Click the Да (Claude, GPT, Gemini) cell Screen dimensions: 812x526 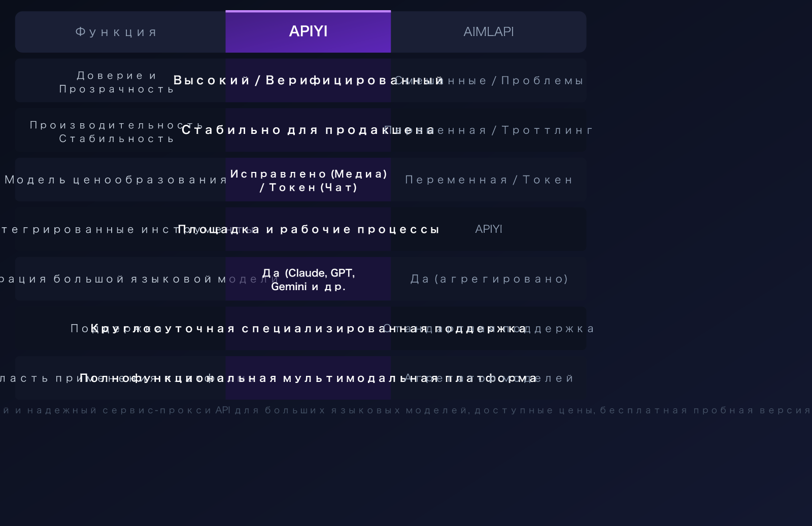click(x=308, y=279)
